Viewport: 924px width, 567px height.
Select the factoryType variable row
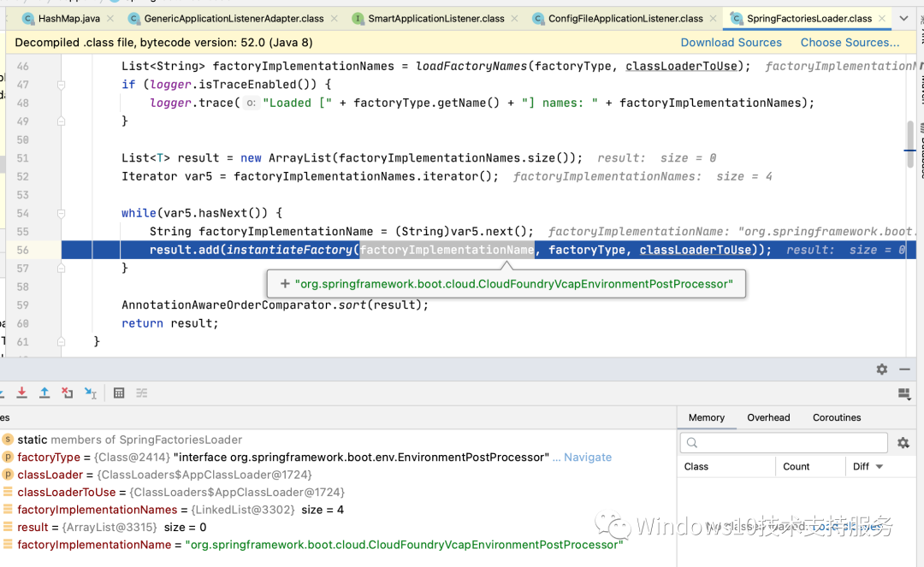[338, 457]
